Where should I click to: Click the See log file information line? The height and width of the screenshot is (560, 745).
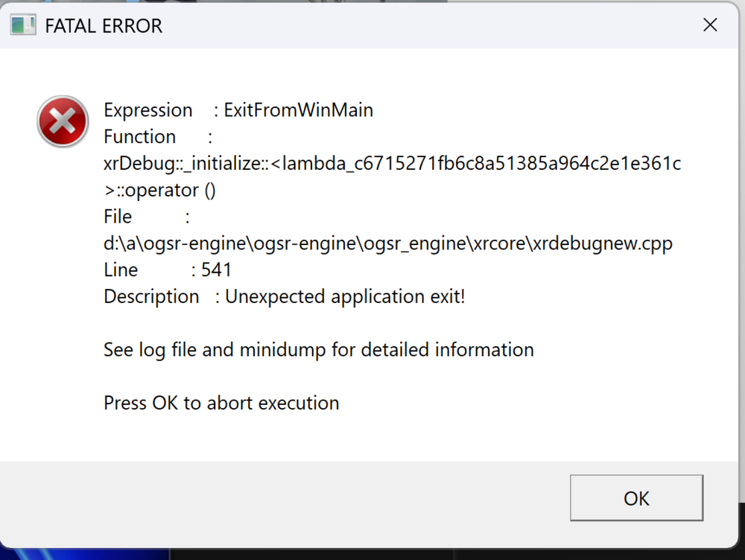point(318,349)
